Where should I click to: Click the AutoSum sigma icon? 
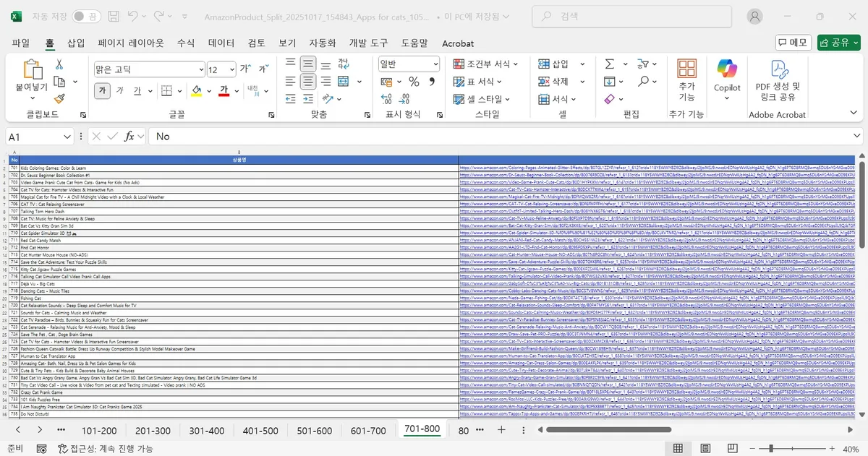[x=609, y=64]
